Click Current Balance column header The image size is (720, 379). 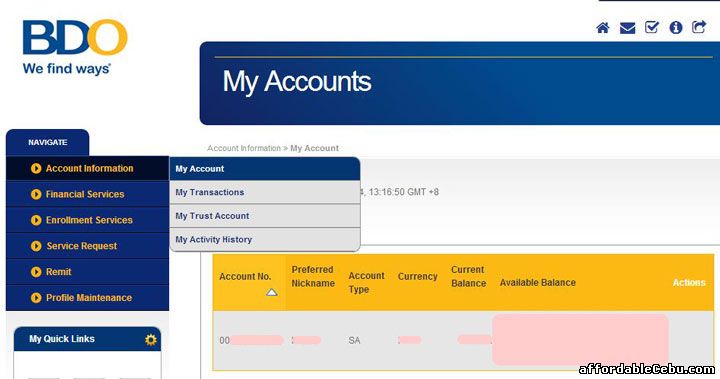click(468, 277)
